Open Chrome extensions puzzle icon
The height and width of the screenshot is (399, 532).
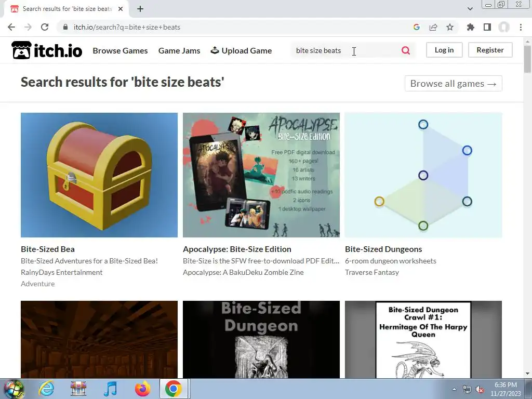click(x=470, y=27)
